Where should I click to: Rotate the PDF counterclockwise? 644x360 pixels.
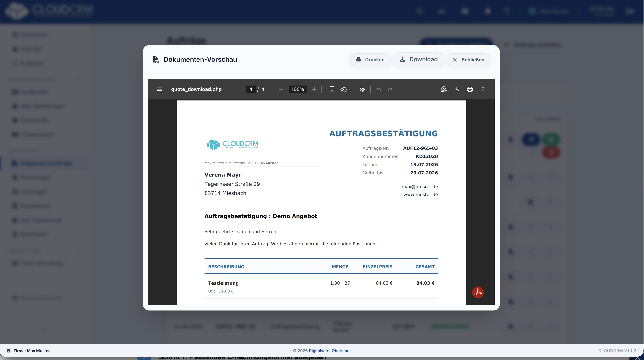(x=343, y=89)
